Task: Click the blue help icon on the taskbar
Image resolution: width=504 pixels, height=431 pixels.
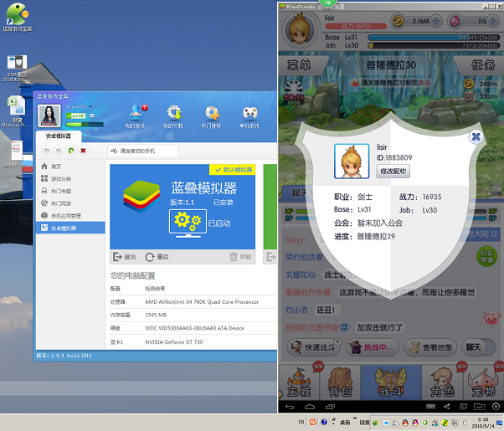Action: tap(324, 422)
